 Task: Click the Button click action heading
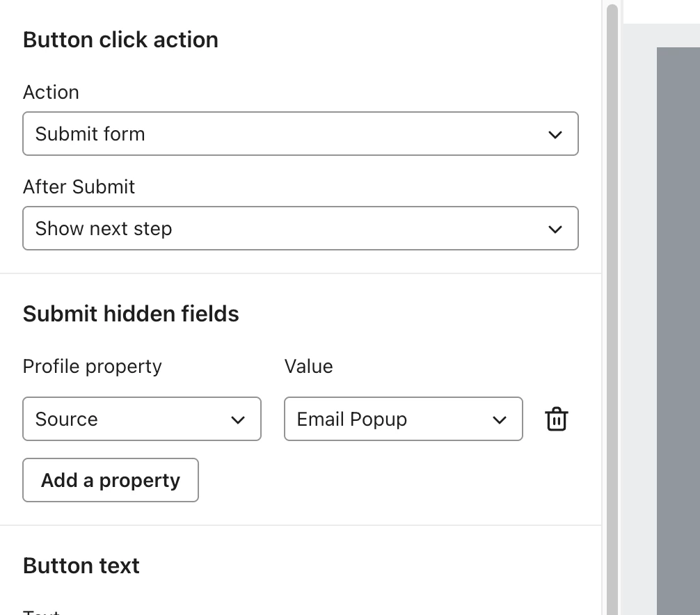point(120,40)
